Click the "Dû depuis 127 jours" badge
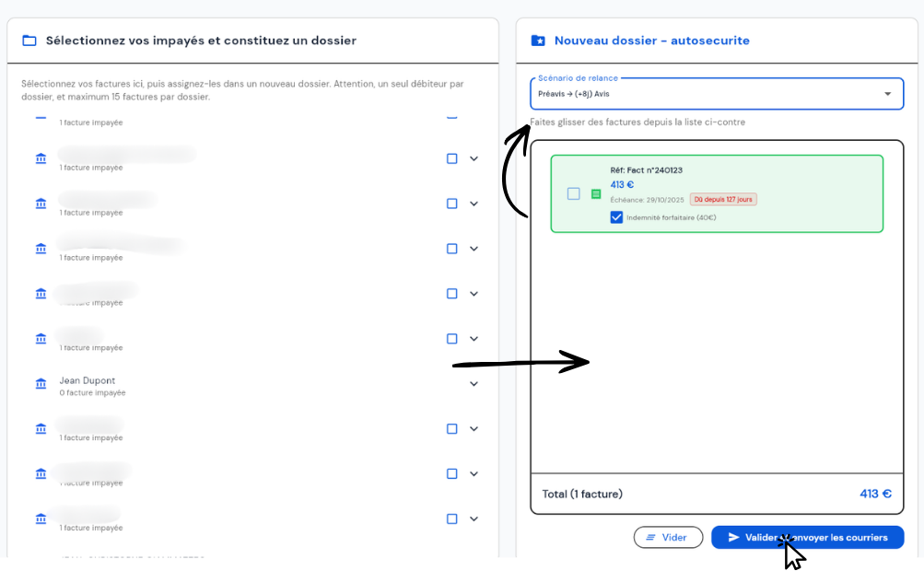 (x=723, y=200)
